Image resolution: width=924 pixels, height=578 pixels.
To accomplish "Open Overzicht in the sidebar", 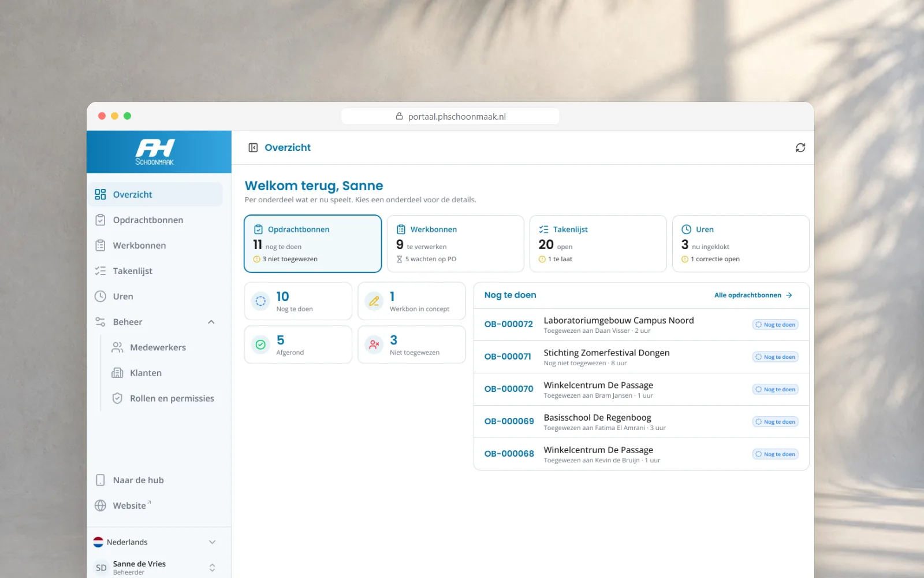I will [155, 195].
